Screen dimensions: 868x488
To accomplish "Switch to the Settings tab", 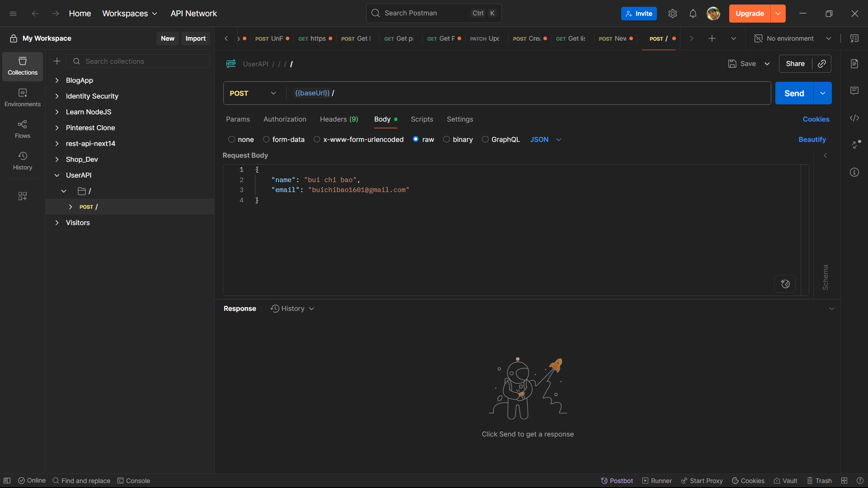I will [460, 119].
